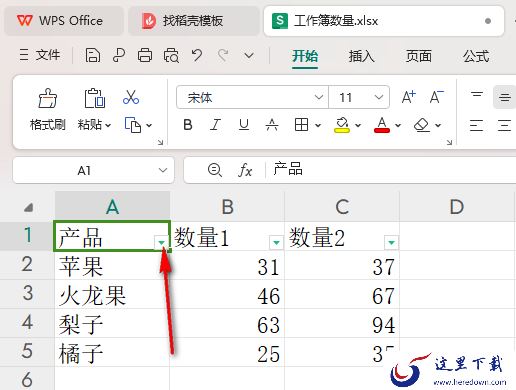Open filter dropdown in 数量1 cell
Viewport: 516px width, 390px height.
[x=276, y=242]
